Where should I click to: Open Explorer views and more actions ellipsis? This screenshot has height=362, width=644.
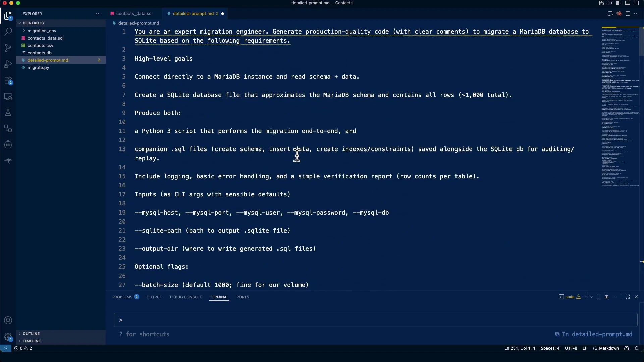click(x=98, y=14)
